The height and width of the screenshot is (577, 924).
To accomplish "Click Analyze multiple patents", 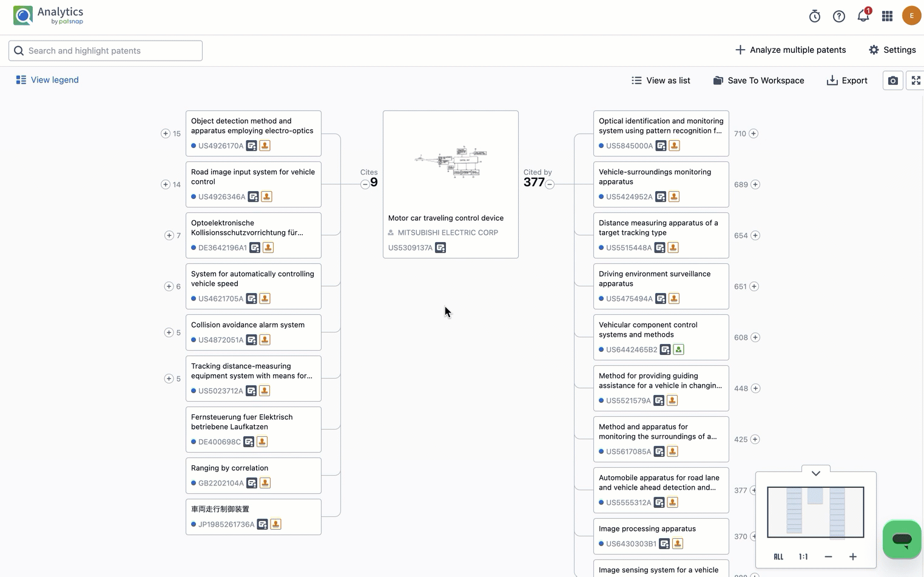I will tap(790, 50).
